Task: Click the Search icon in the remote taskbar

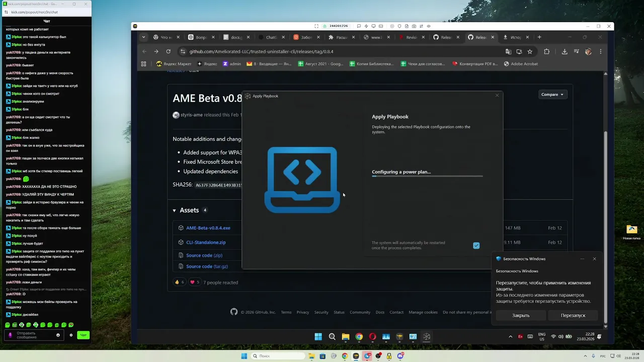Action: click(x=332, y=337)
